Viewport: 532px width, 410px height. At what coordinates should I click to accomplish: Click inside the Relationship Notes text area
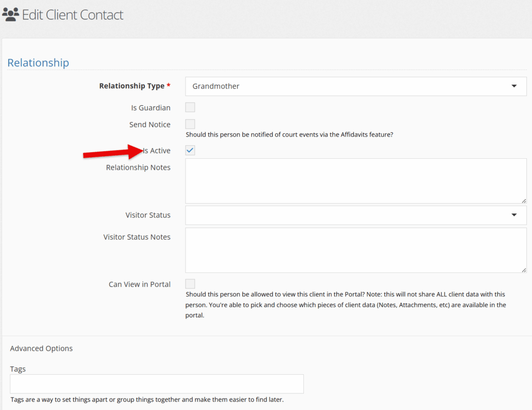355,181
